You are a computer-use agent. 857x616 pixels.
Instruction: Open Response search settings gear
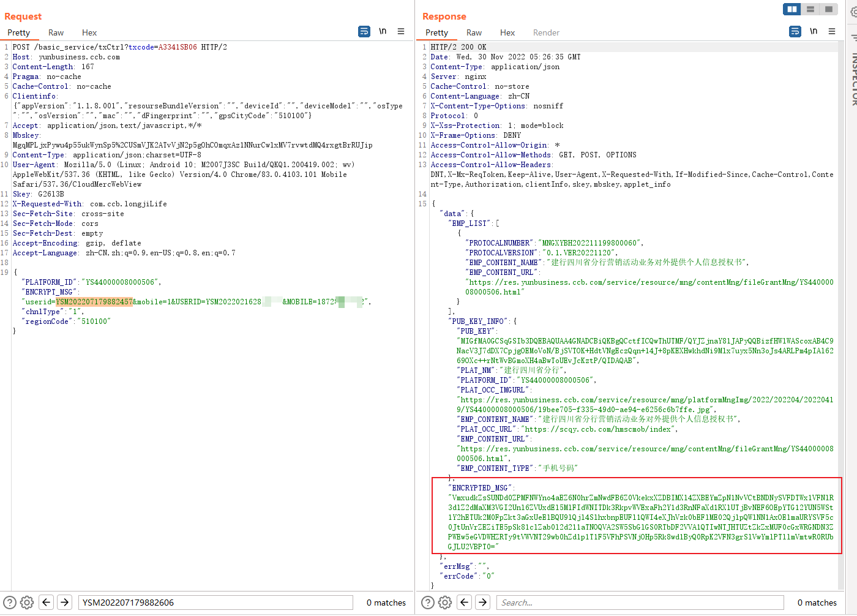pyautogui.click(x=445, y=603)
